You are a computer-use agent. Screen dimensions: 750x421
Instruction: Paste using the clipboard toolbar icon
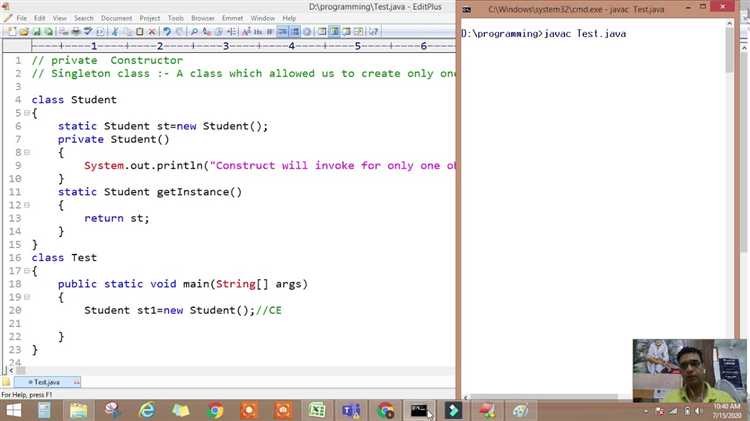point(139,32)
